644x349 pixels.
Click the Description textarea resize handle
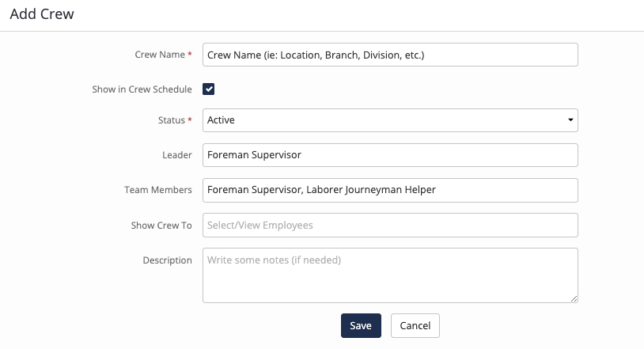(x=574, y=299)
